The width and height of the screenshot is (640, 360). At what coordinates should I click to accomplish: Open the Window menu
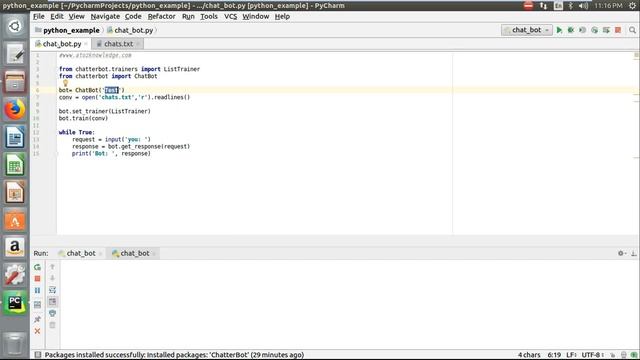click(256, 16)
